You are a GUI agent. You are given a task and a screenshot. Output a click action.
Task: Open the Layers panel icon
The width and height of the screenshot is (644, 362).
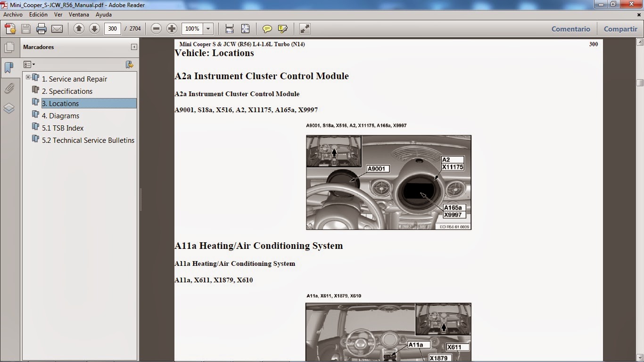point(8,108)
